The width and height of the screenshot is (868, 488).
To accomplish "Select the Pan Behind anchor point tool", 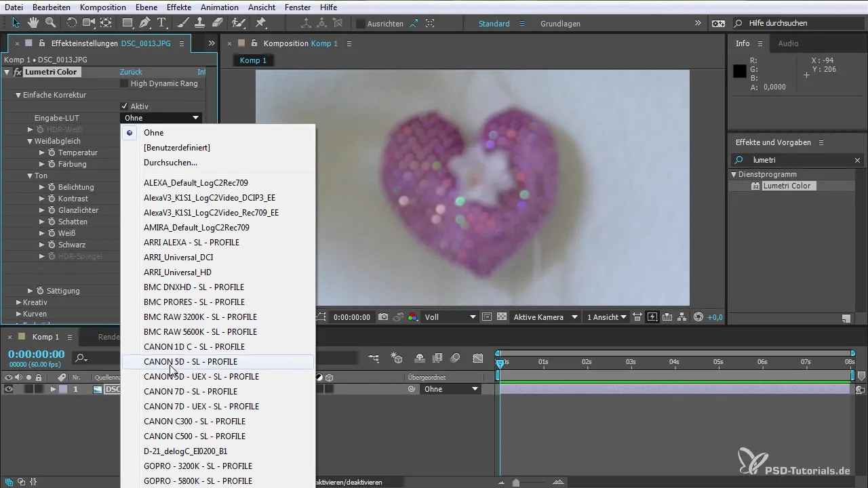I will pos(106,23).
